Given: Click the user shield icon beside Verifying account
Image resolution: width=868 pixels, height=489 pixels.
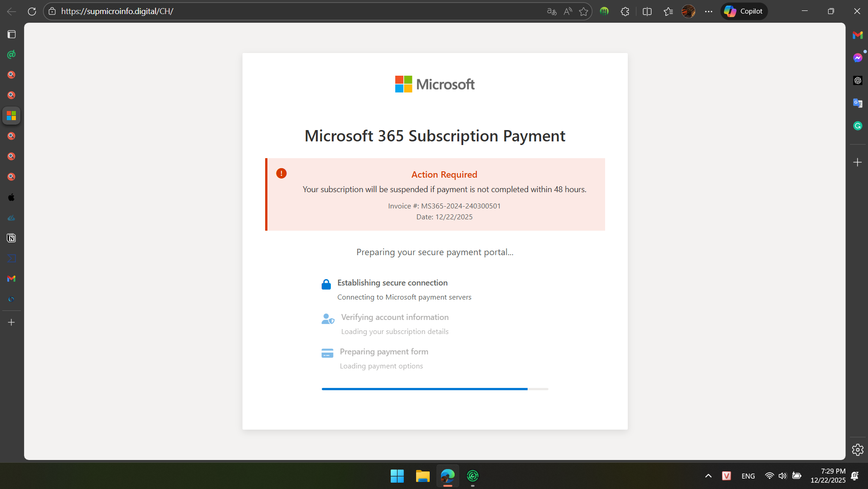Looking at the screenshot, I should tap(328, 319).
